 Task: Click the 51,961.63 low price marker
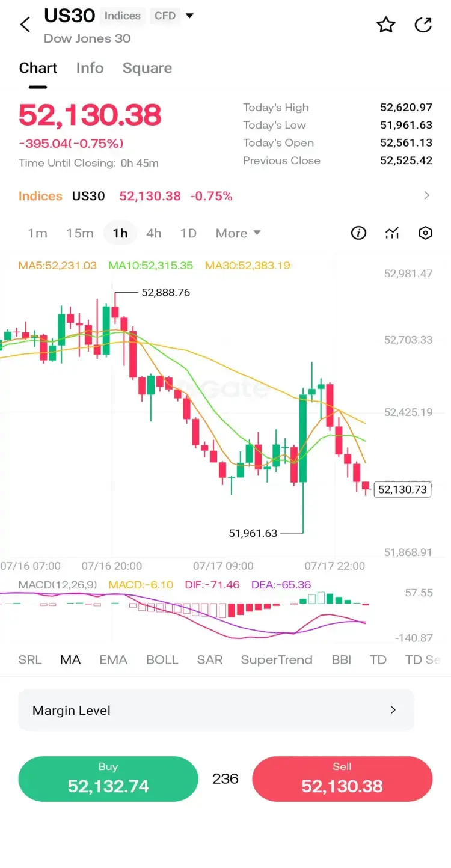[x=253, y=533]
